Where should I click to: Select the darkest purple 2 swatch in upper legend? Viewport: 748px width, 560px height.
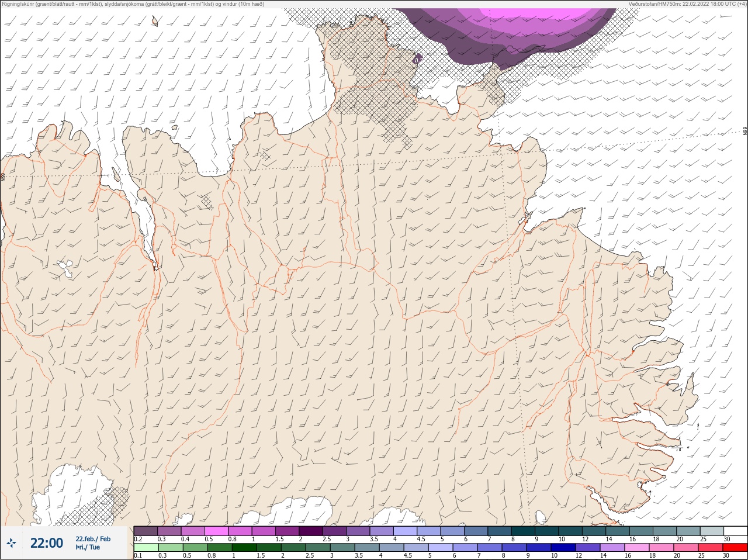coord(311,531)
